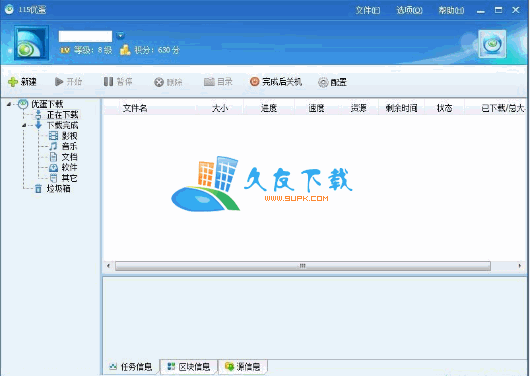Click the 删除 cross icon
This screenshot has height=376, width=530.
(159, 82)
